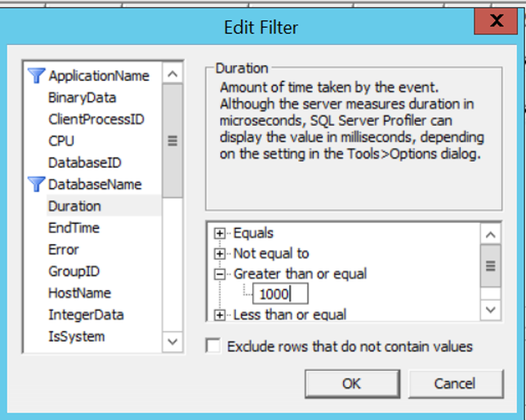This screenshot has width=526, height=420.
Task: Click the column list scroll-down arrow
Action: [x=172, y=342]
